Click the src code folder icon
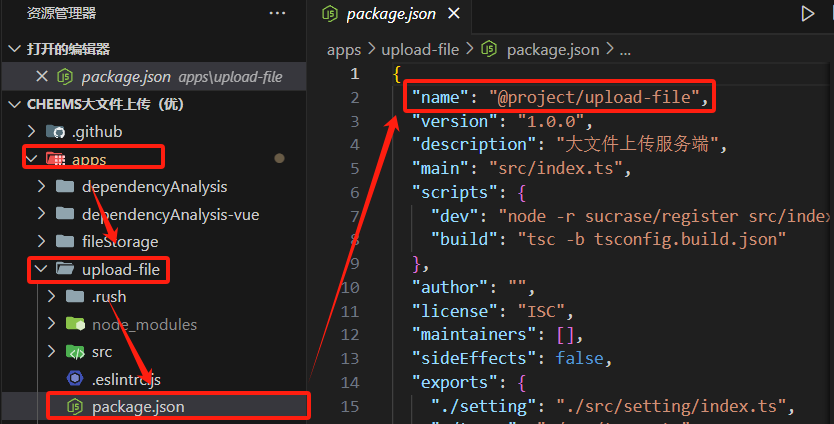The height and width of the screenshot is (424, 834). (x=75, y=352)
